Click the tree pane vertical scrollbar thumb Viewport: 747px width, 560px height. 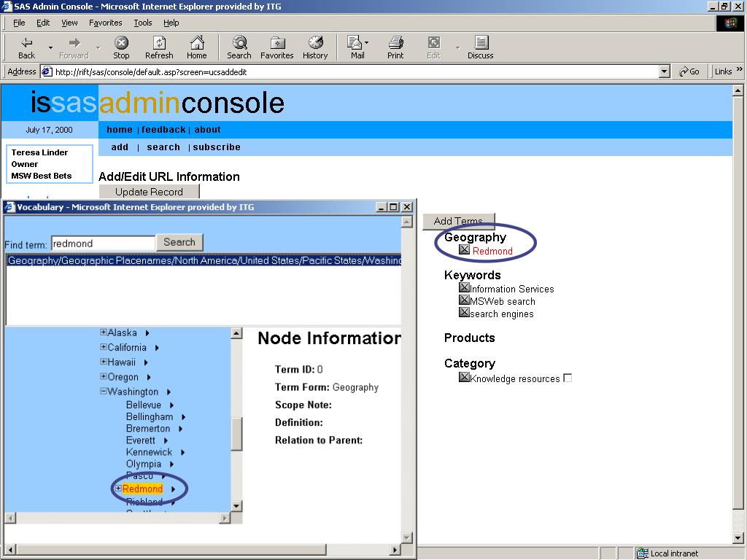236,433
